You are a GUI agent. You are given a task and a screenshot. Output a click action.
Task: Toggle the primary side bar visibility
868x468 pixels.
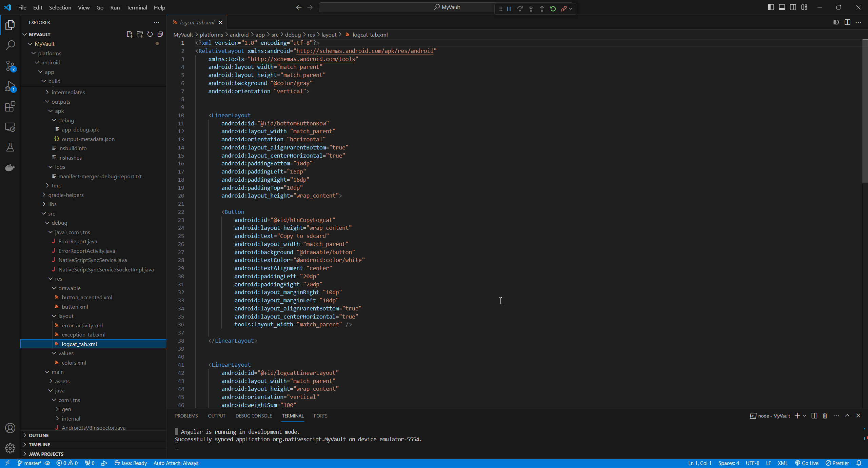click(771, 7)
